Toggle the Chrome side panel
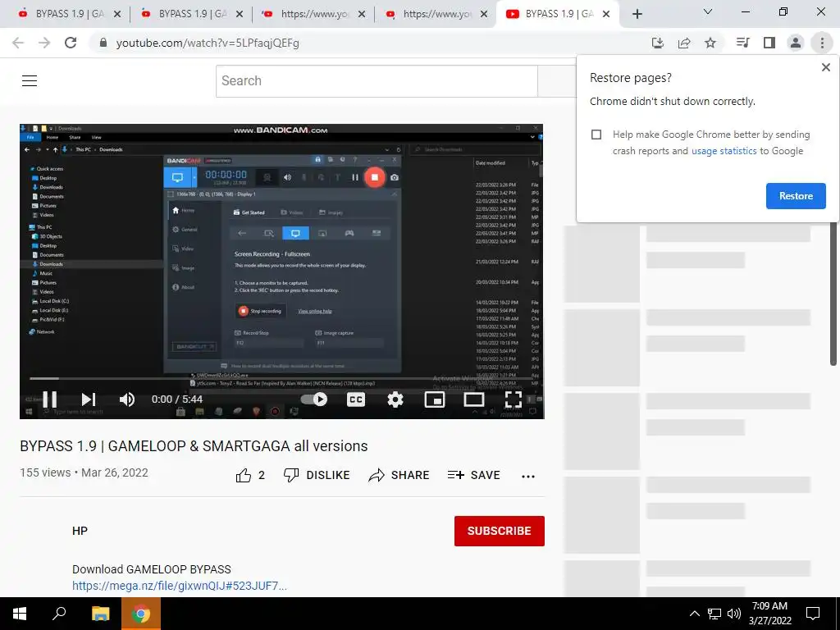Screen dimensions: 840x630 coord(769,43)
